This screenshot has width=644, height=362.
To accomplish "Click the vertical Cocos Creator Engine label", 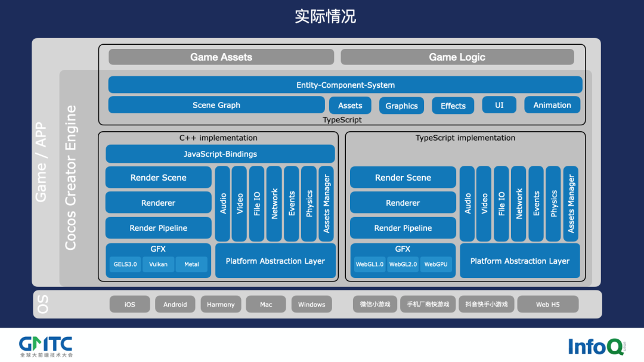I will tap(70, 178).
